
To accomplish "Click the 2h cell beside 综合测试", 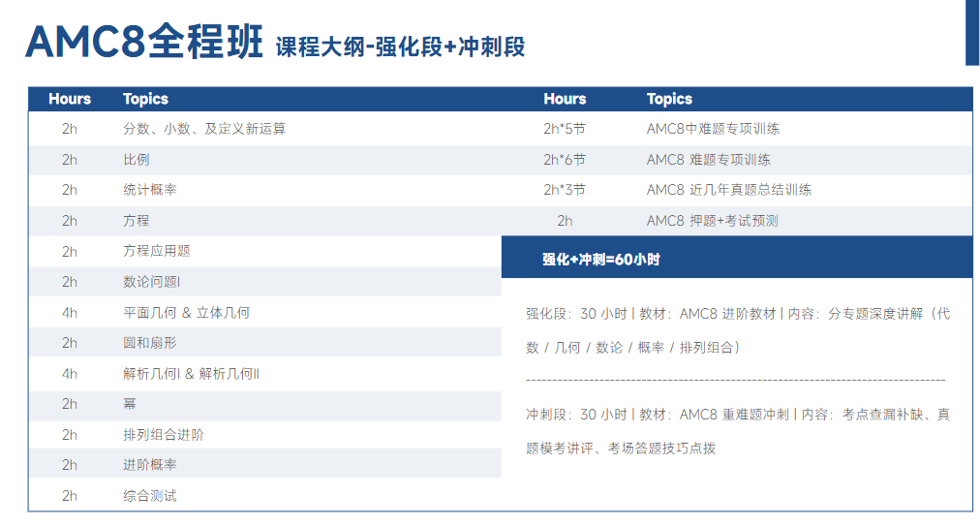I will pyautogui.click(x=70, y=496).
